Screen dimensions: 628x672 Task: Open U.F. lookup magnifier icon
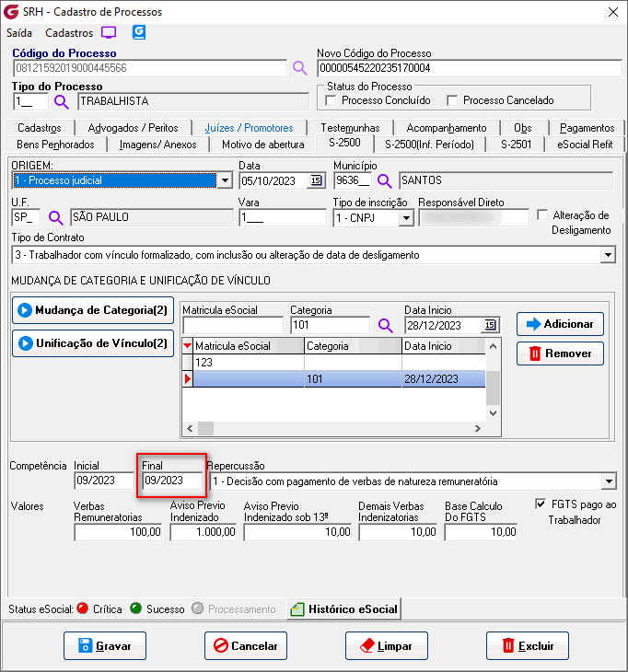pyautogui.click(x=55, y=218)
